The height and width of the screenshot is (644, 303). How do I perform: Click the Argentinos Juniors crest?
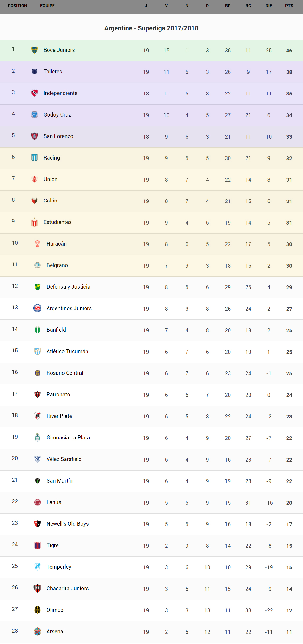pyautogui.click(x=37, y=308)
